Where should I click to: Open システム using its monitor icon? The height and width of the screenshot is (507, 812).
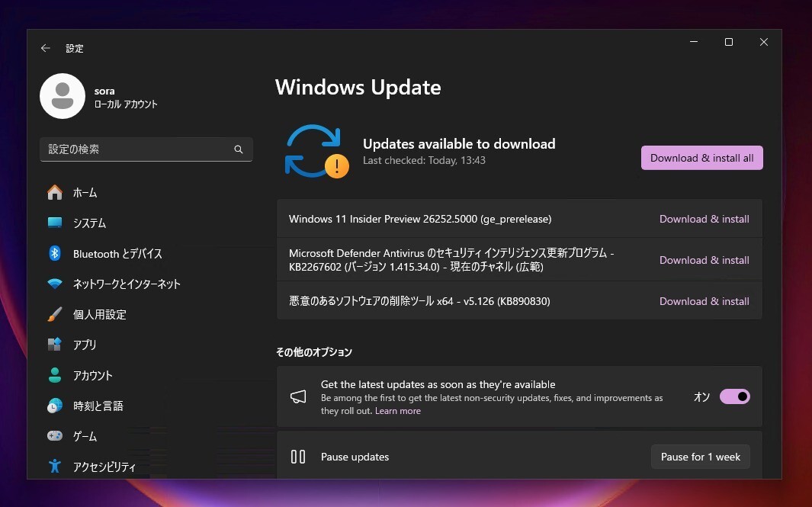pos(54,223)
